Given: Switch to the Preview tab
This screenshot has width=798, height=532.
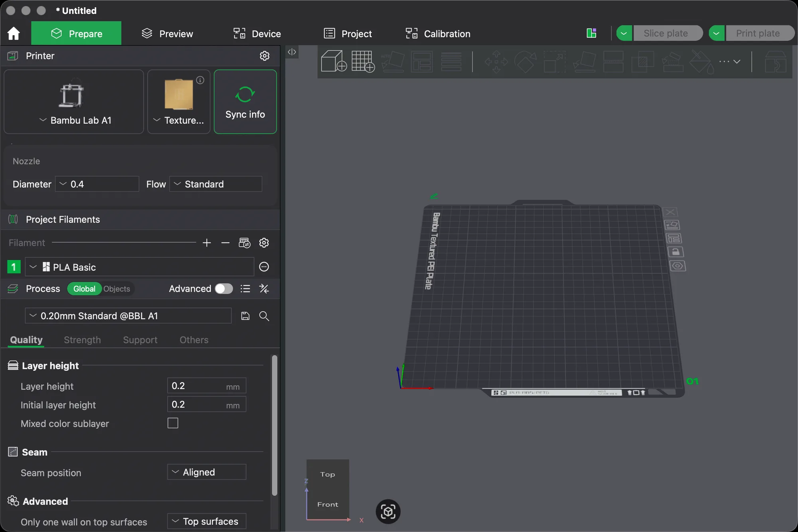Looking at the screenshot, I should tap(167, 34).
